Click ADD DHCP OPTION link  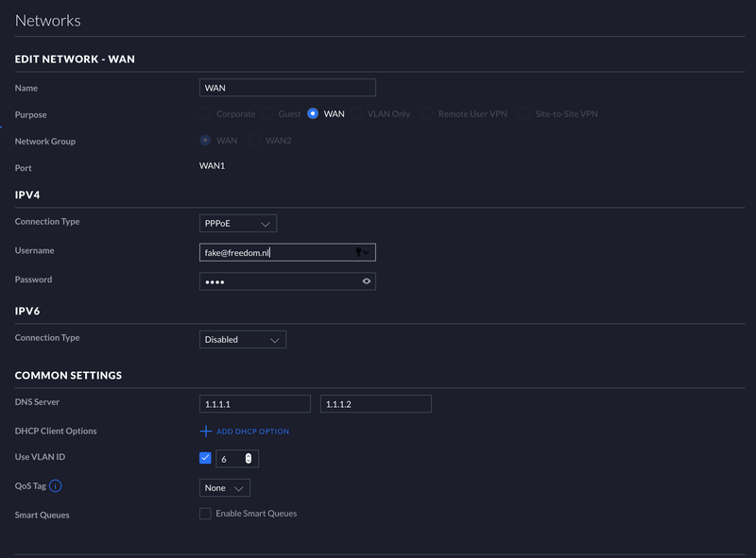point(252,431)
